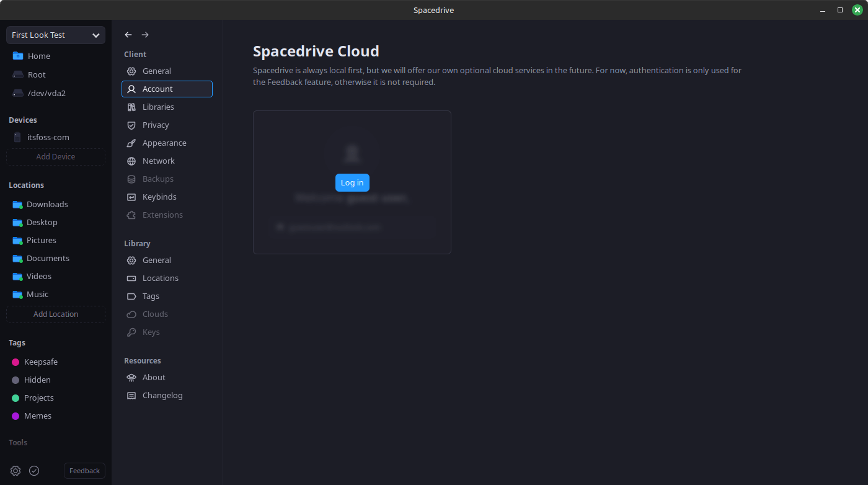Viewport: 868px width, 485px height.
Task: Click the Log in button
Action: (352, 182)
